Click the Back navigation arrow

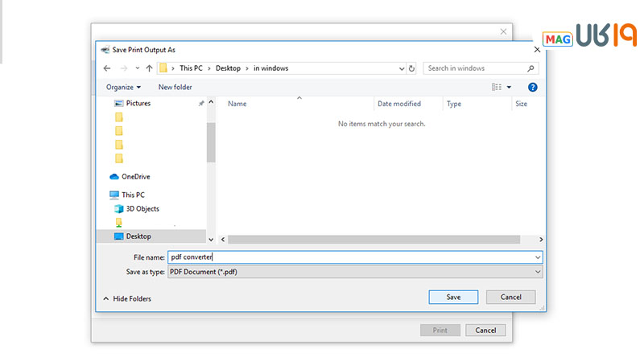[x=107, y=68]
